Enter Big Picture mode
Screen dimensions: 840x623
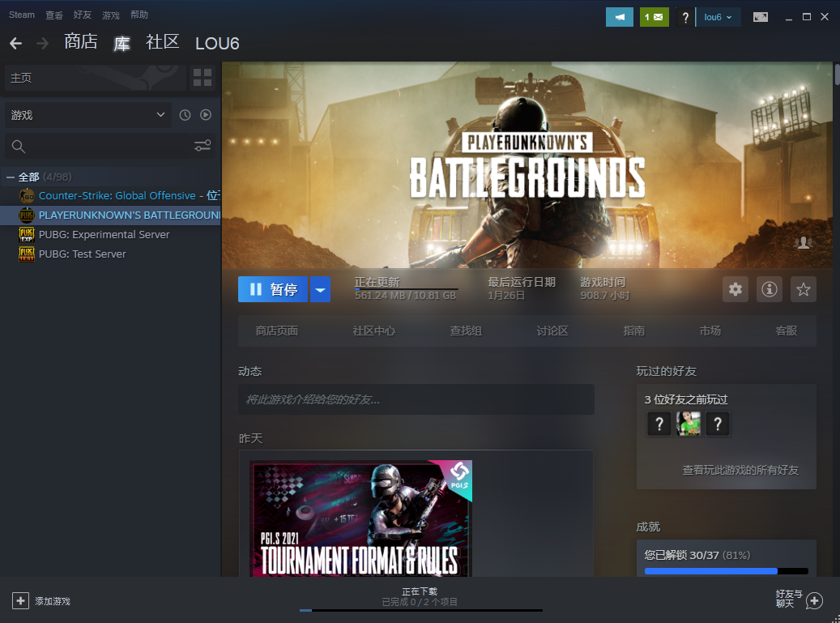coord(760,17)
